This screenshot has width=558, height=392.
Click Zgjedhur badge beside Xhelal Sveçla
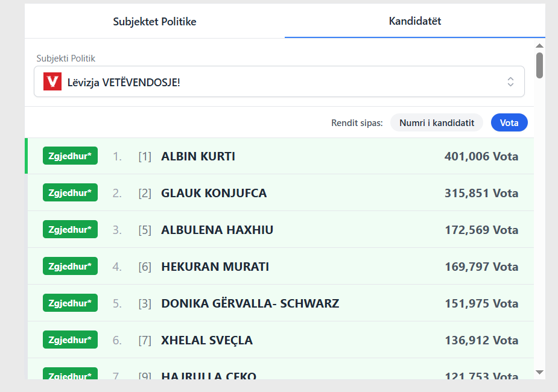[x=70, y=340]
